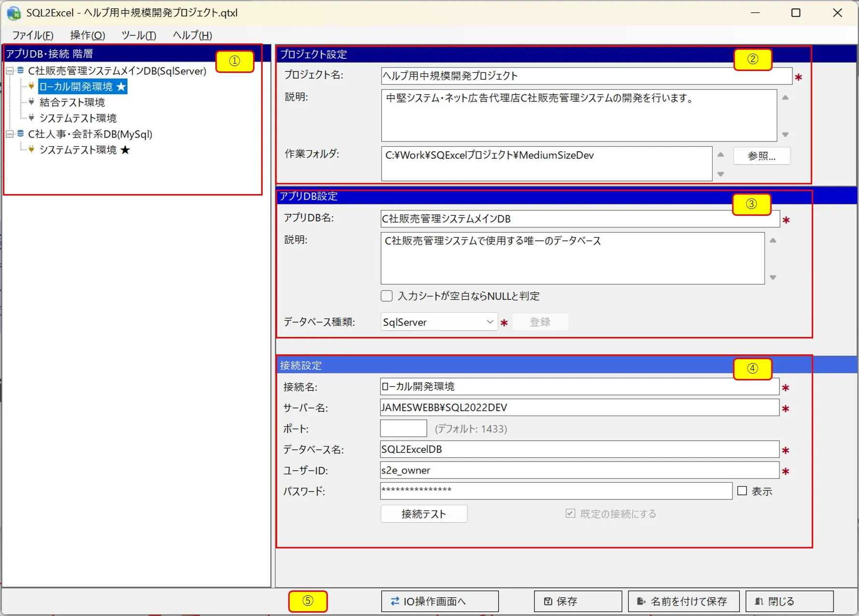Click the 登録 button next to database type
The height and width of the screenshot is (616, 859).
[x=540, y=322]
